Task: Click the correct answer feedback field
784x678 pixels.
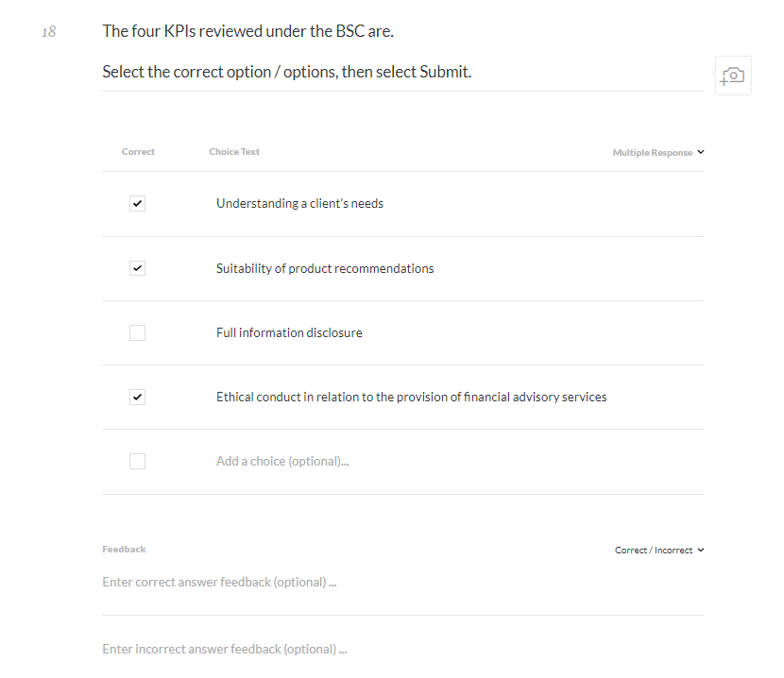Action: click(x=219, y=583)
